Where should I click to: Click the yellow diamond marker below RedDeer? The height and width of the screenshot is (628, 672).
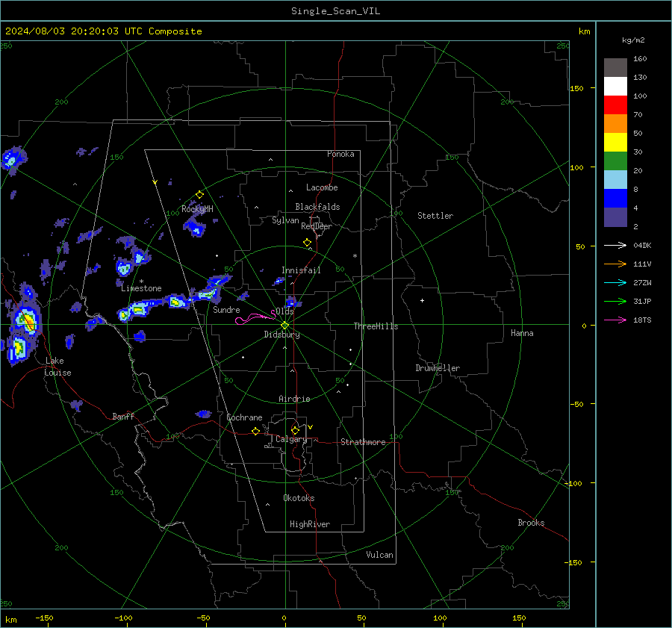(308, 243)
